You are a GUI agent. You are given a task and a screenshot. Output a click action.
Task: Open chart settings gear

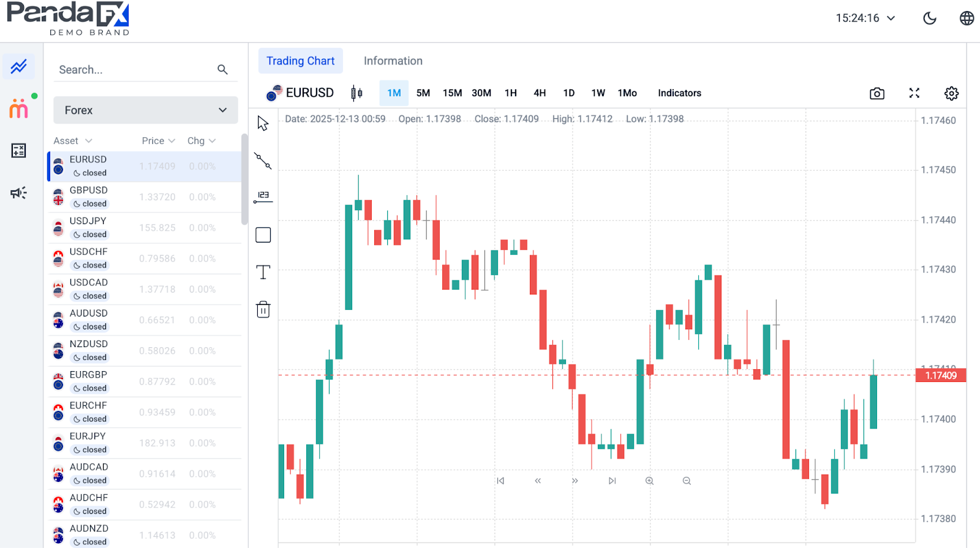(951, 93)
